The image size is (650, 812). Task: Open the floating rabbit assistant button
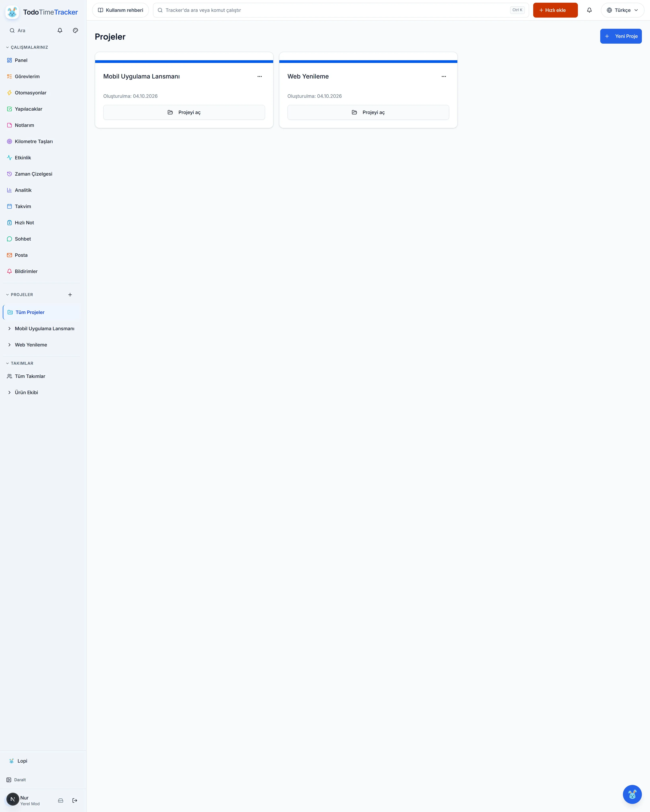(632, 794)
